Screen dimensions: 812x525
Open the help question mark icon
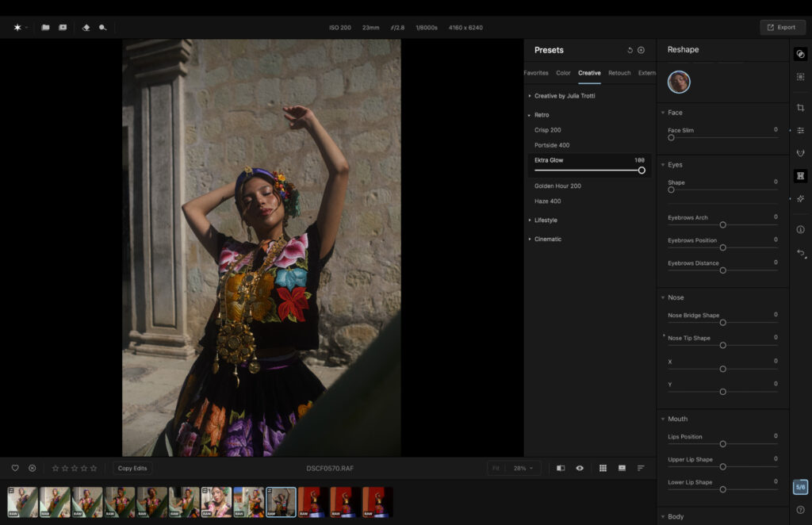tap(800, 510)
